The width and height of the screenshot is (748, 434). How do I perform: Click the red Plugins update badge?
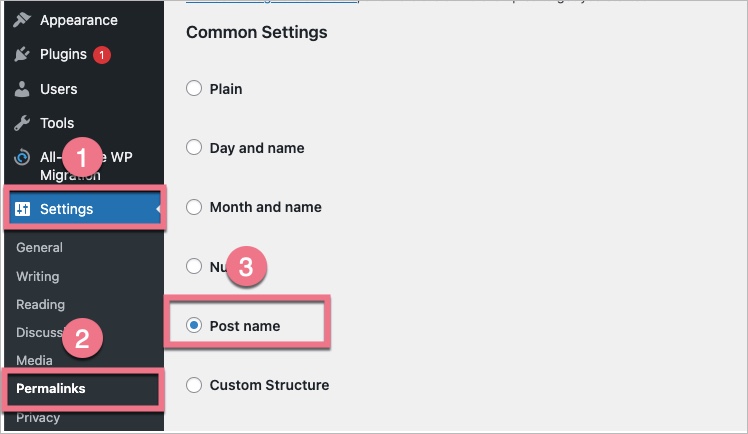click(101, 55)
